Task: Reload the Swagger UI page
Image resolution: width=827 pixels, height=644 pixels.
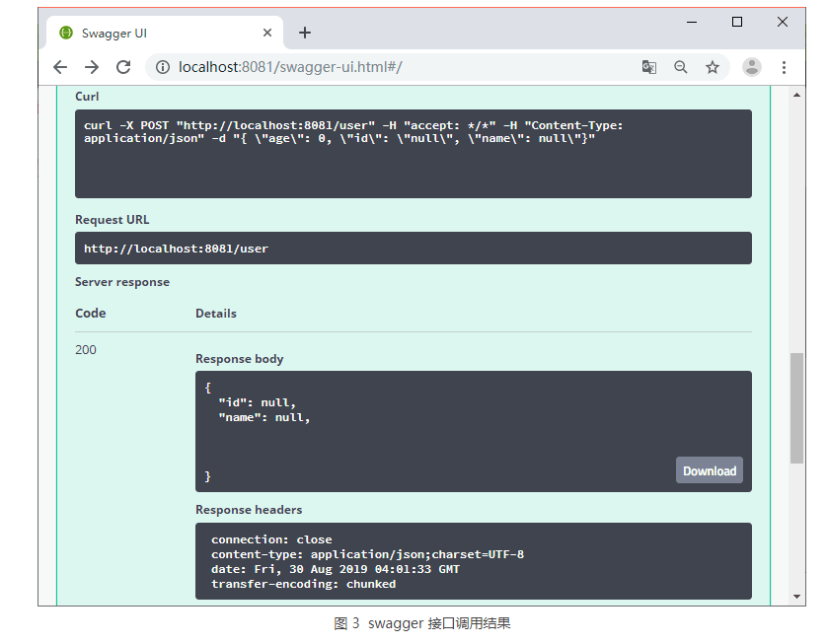Action: [123, 67]
